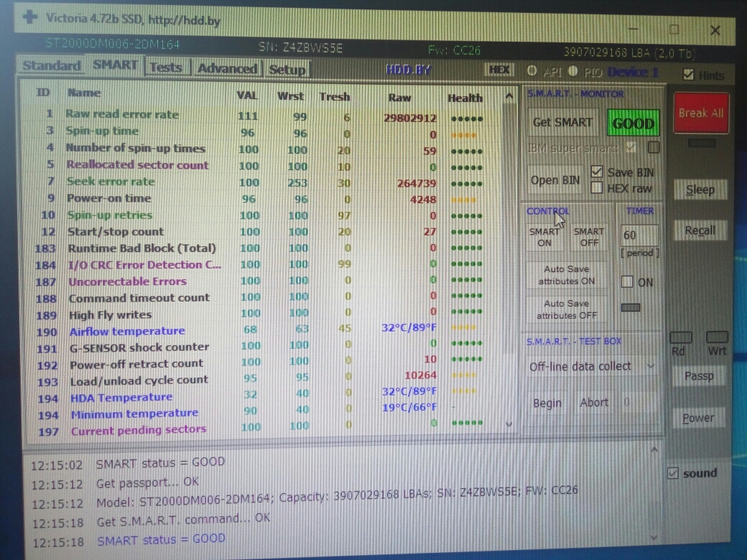Enable the HEX raw checkbox

[596, 188]
